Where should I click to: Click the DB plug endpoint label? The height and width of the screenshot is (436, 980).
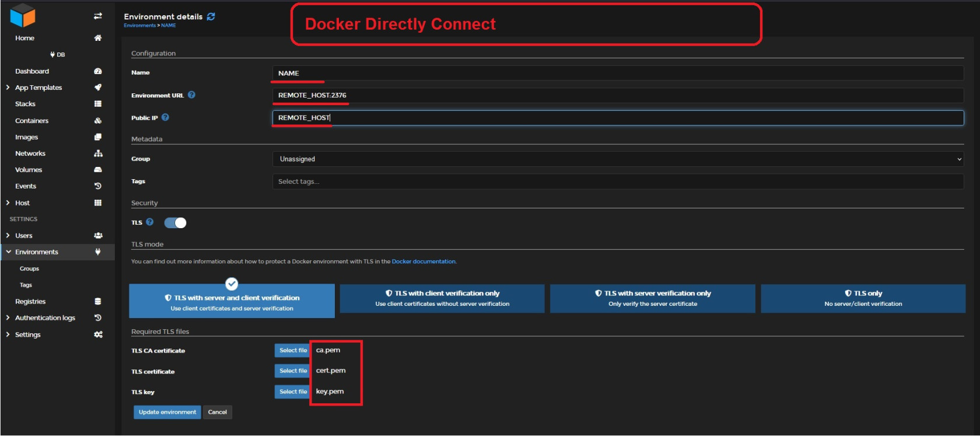(58, 55)
